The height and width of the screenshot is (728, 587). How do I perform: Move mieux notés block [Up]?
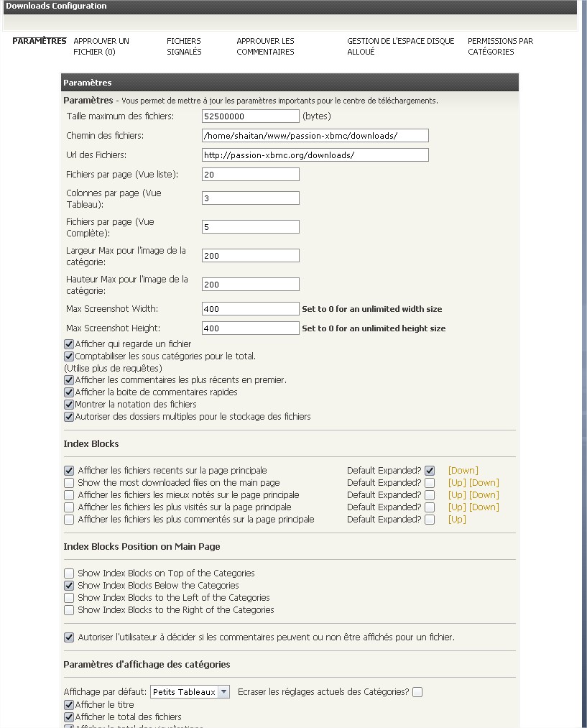[x=457, y=495]
